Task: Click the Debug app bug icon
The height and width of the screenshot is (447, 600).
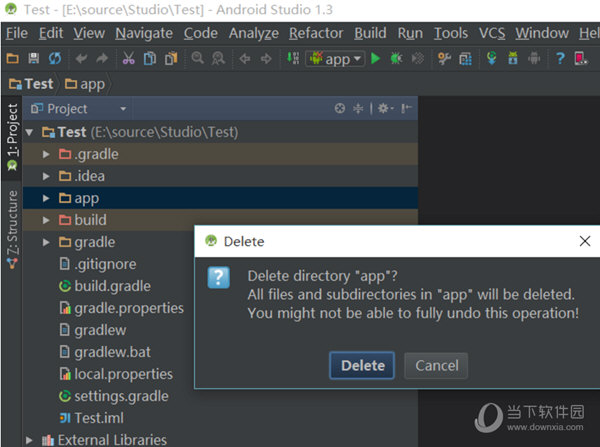Action: (x=396, y=59)
